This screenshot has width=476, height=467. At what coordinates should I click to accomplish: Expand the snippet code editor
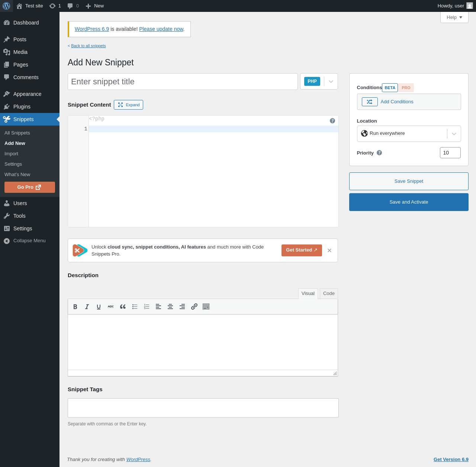pyautogui.click(x=128, y=105)
